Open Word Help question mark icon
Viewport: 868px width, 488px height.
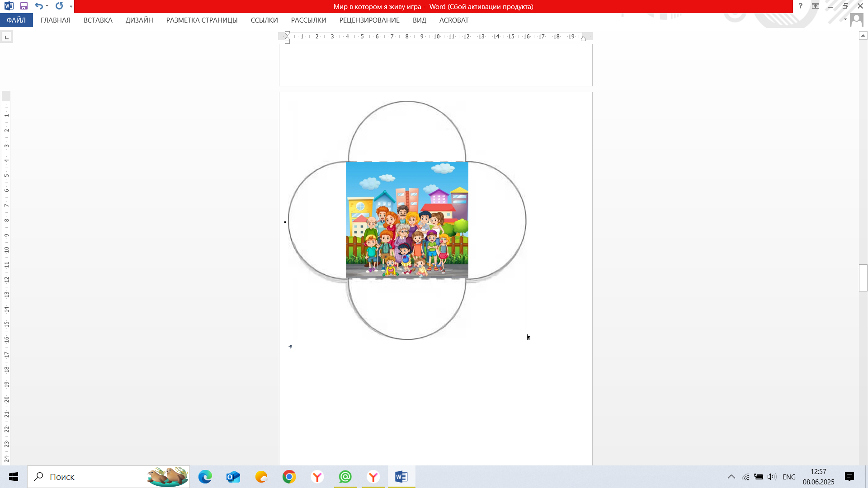tap(800, 6)
